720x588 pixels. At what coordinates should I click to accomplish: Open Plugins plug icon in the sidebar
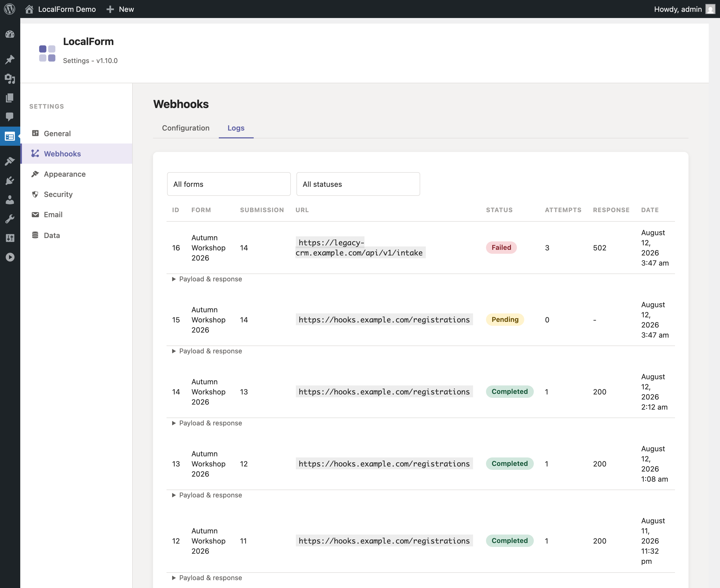point(10,181)
